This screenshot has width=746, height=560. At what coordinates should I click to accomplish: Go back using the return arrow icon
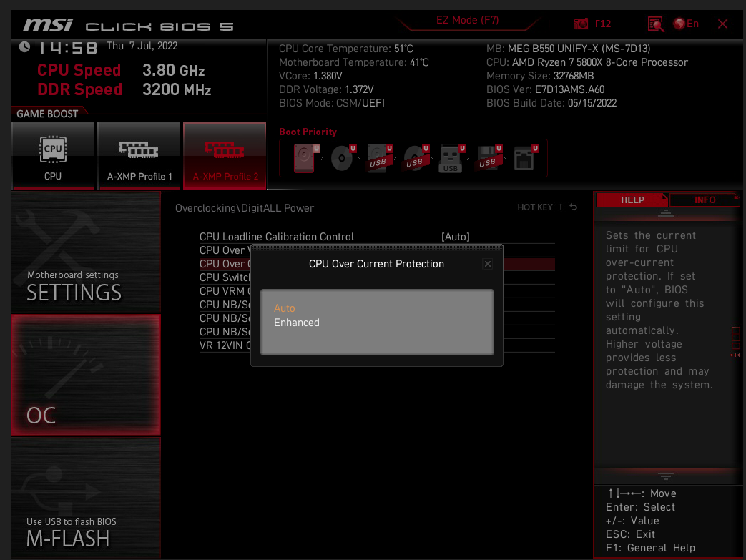pos(574,207)
